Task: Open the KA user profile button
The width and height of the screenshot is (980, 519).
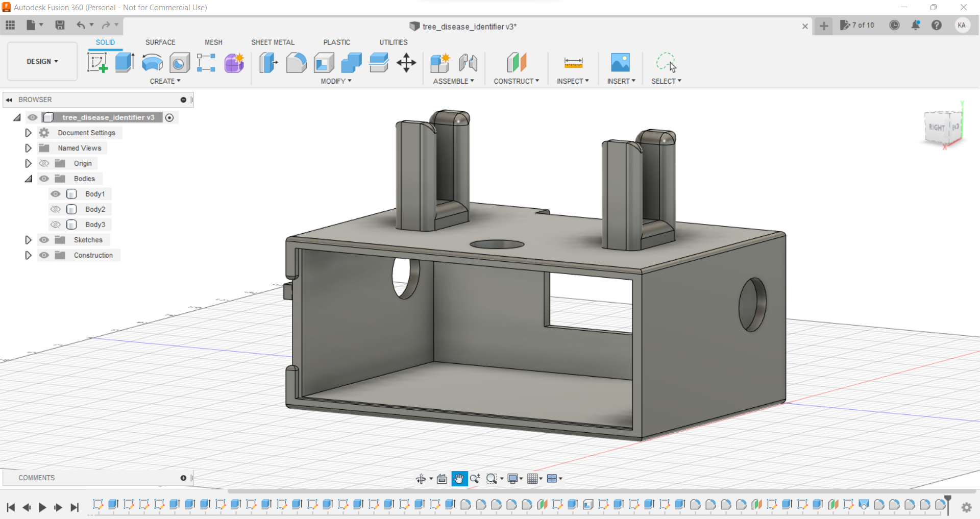Action: pyautogui.click(x=962, y=25)
